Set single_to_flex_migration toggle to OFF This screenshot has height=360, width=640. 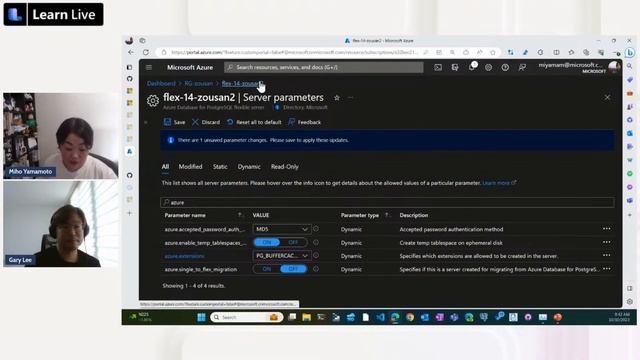point(293,269)
